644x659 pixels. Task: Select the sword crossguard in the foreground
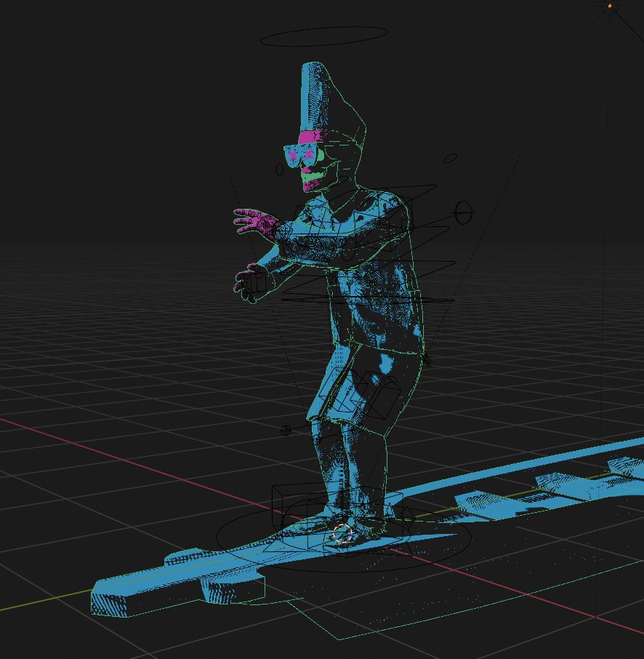click(214, 577)
